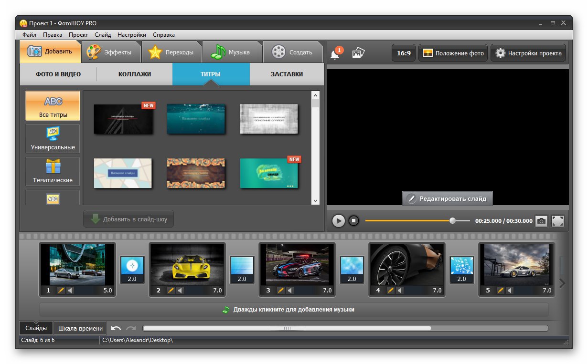Select the green title template marked NEW
The height and width of the screenshot is (364, 588).
click(x=269, y=173)
